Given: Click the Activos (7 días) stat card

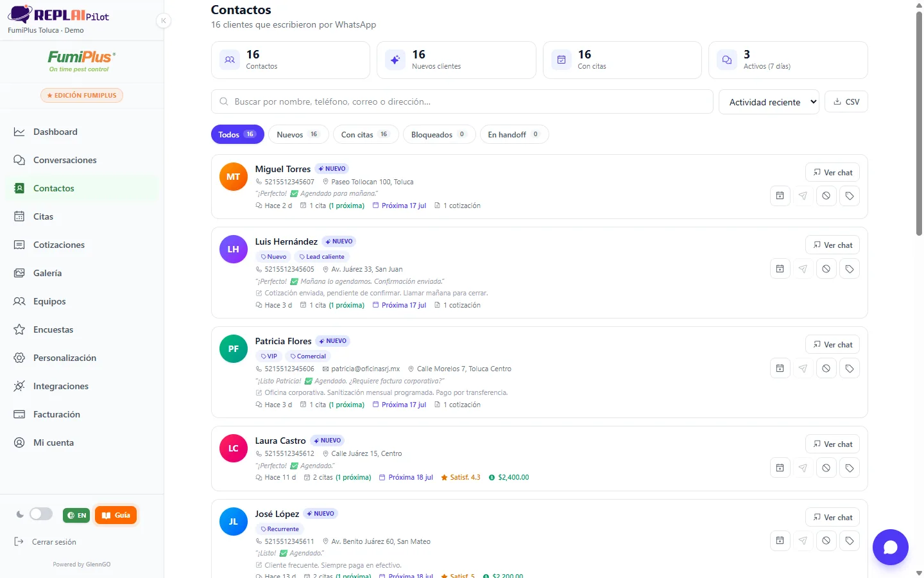Looking at the screenshot, I should click(788, 60).
